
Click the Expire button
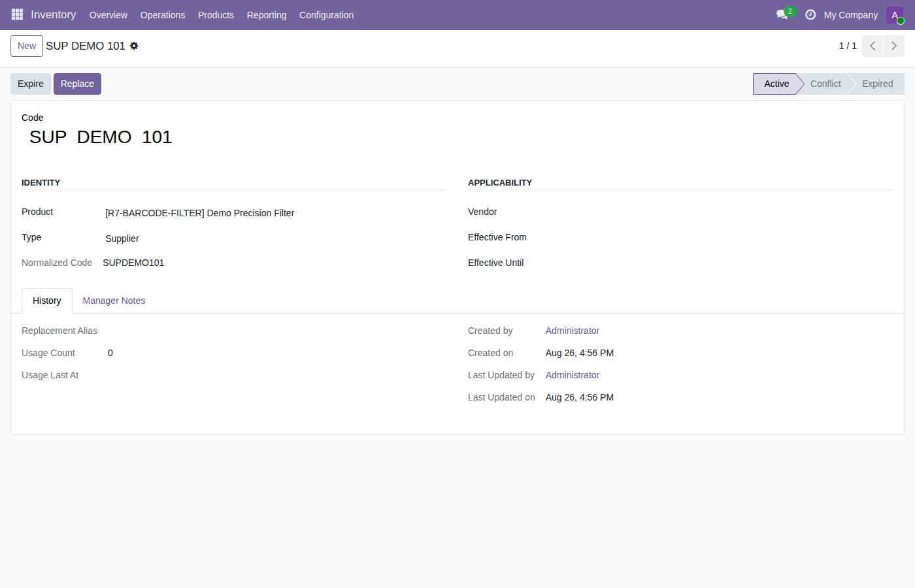[x=31, y=84]
